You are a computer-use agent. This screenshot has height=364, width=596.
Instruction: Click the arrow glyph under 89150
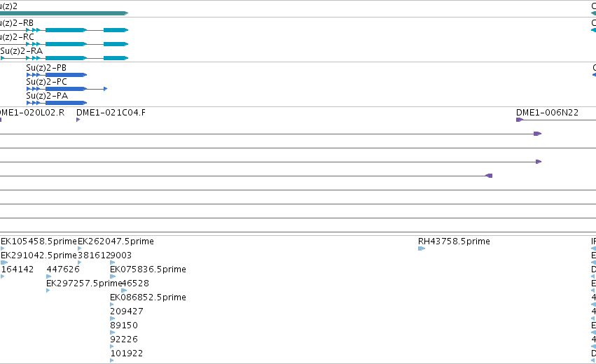coord(112,332)
